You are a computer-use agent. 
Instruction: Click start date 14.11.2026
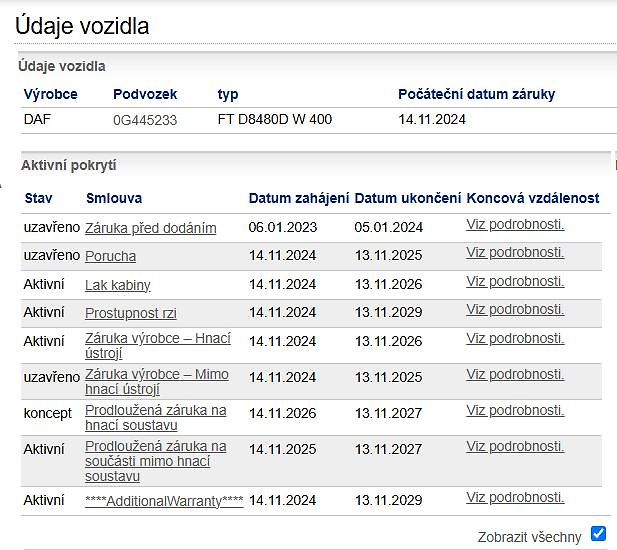[283, 413]
